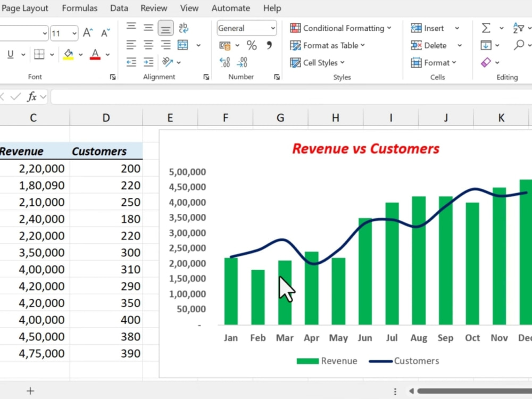Open Sort & Filter
The height and width of the screenshot is (399, 532).
(518, 28)
